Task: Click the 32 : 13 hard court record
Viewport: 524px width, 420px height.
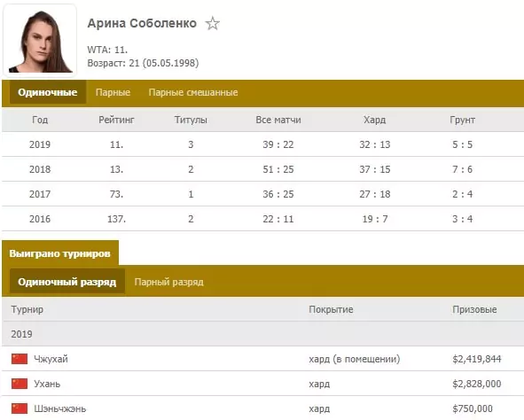Action: pos(375,144)
